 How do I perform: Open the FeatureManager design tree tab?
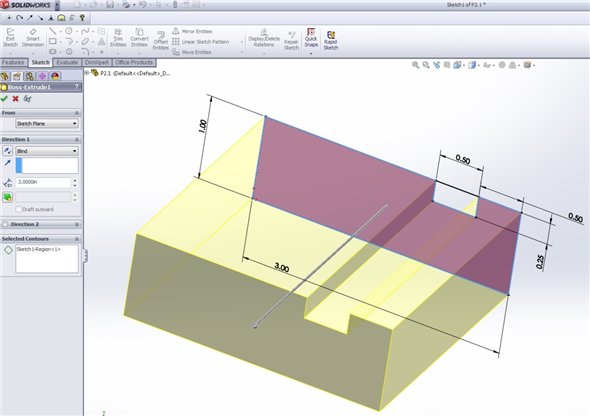click(x=5, y=76)
